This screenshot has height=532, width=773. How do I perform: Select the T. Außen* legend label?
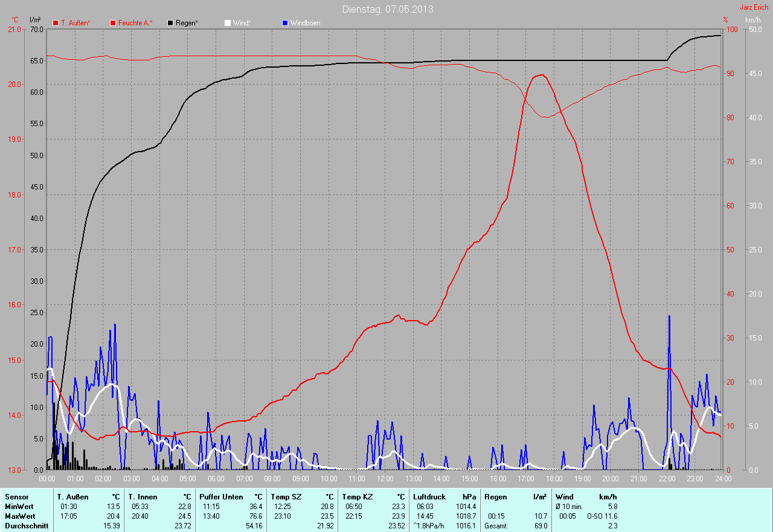pyautogui.click(x=75, y=23)
